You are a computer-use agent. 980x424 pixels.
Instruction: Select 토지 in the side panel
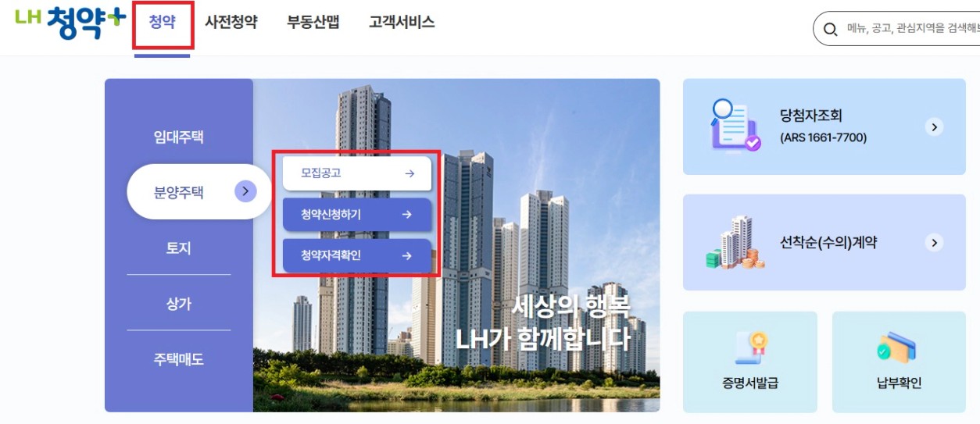point(178,249)
